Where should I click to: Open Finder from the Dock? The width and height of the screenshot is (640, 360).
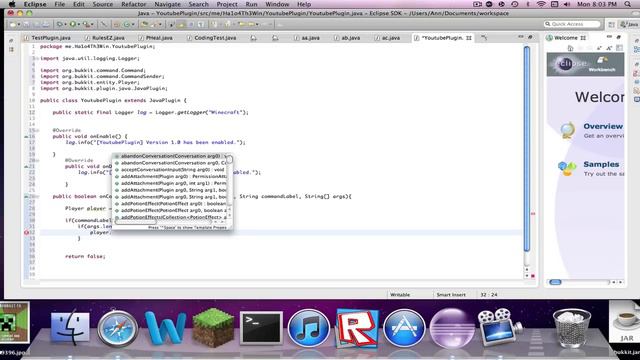pyautogui.click(x=70, y=328)
